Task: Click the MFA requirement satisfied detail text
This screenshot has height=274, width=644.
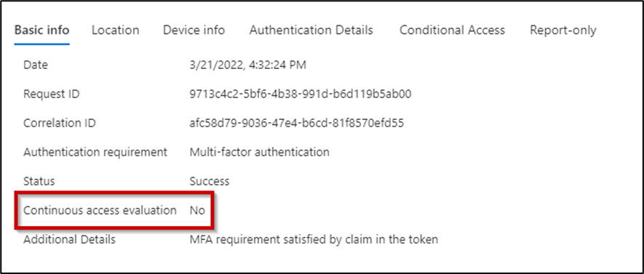Action: [314, 240]
